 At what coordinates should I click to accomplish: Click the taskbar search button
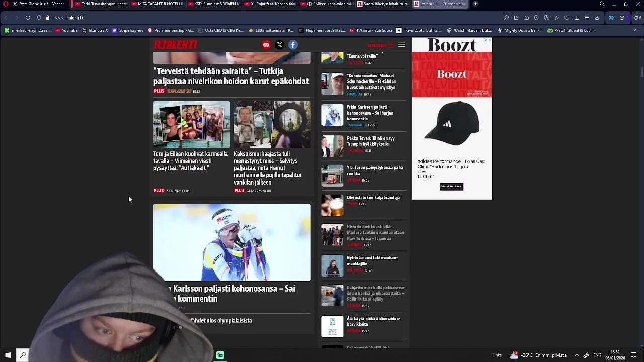[x=23, y=355]
